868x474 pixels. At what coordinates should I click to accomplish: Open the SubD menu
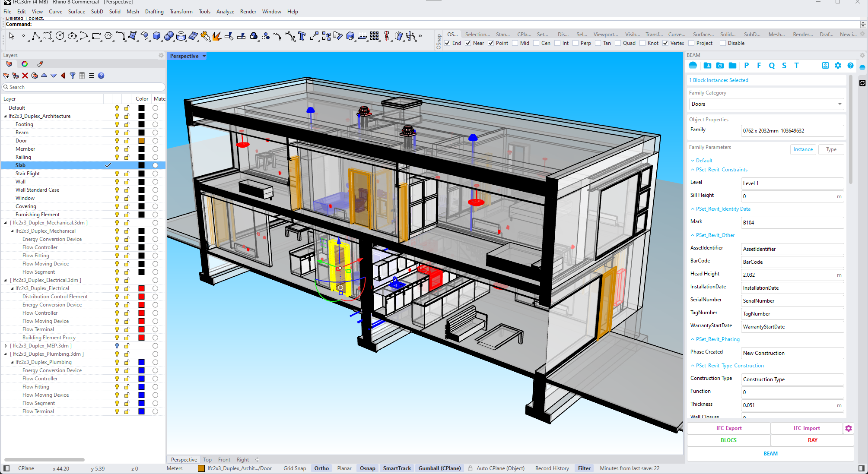(97, 12)
